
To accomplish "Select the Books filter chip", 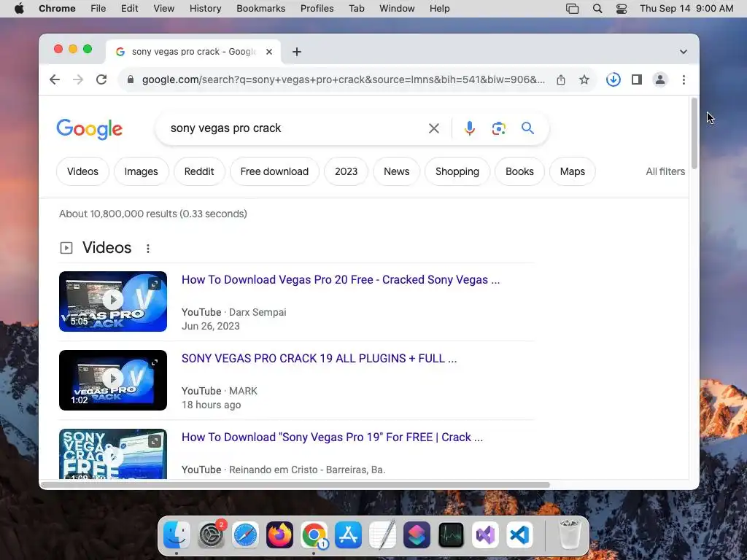I will [x=519, y=171].
